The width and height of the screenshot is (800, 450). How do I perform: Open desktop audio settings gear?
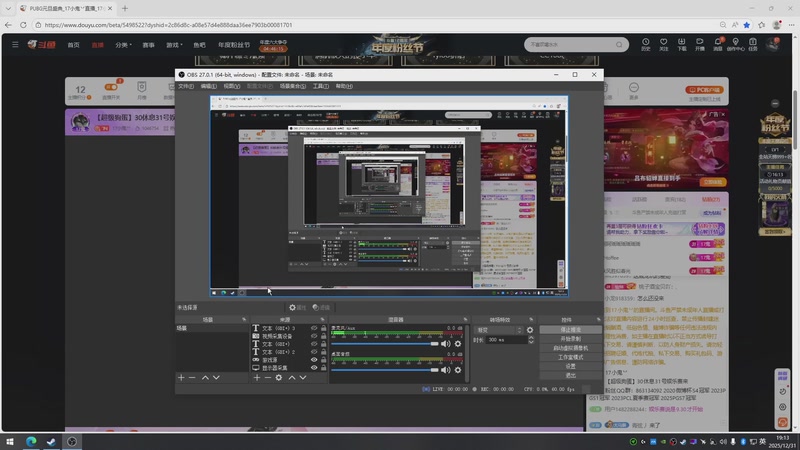coord(458,370)
